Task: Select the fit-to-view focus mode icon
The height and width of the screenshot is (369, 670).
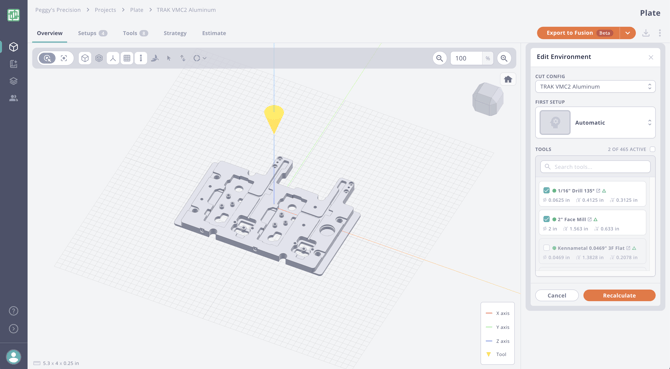Action: (64, 58)
